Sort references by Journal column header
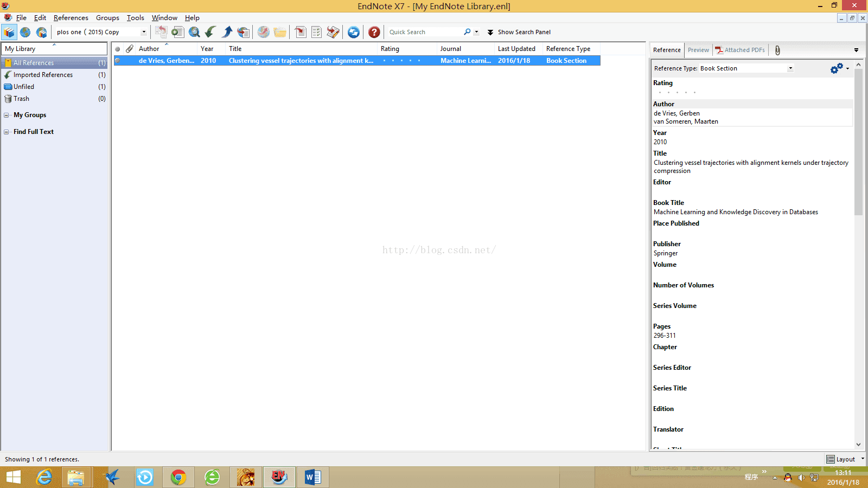The image size is (868, 488). [x=465, y=49]
